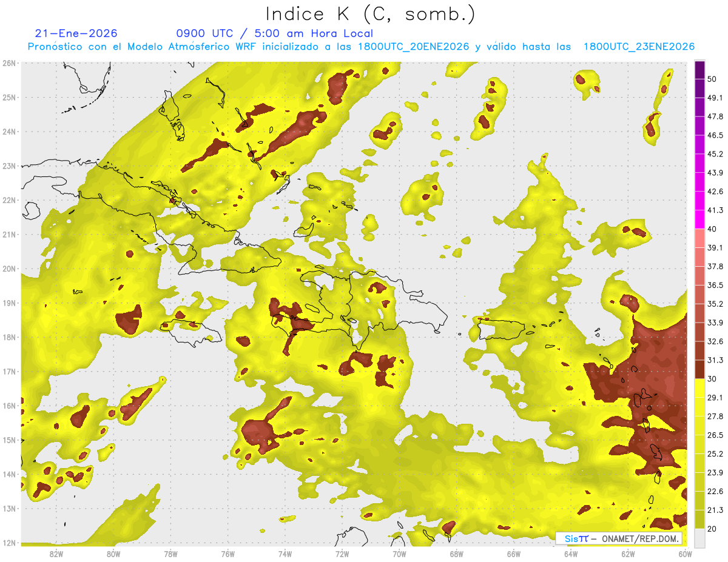Image resolution: width=728 pixels, height=562 pixels.
Task: Click the 70W longitude label
Action: [399, 554]
